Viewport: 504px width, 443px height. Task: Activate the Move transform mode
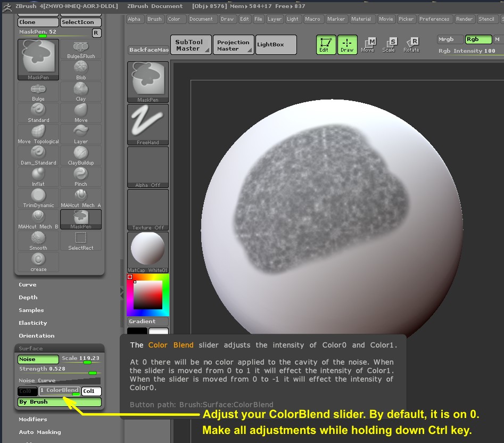368,45
